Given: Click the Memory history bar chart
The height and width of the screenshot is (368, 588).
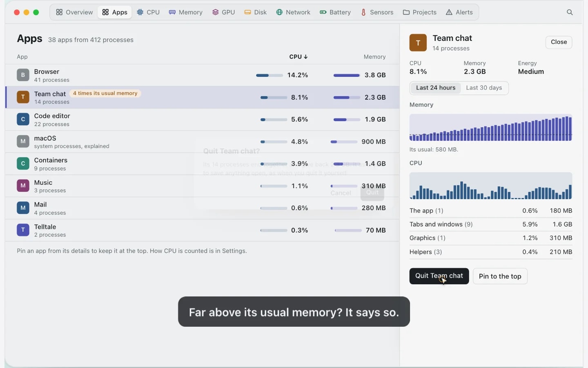Looking at the screenshot, I should 491,128.
